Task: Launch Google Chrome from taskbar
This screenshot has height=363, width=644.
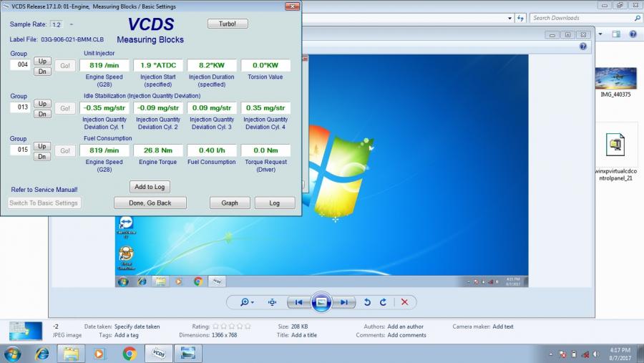Action: click(x=130, y=354)
